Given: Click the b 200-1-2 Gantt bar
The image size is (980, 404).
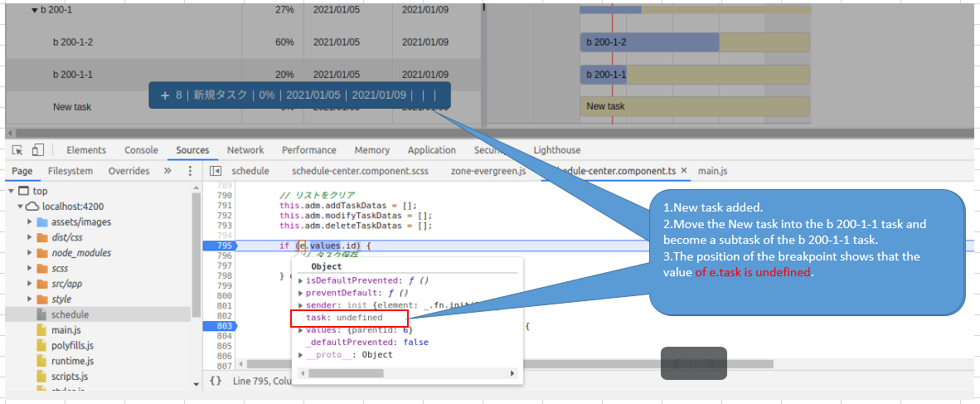Looking at the screenshot, I should pyautogui.click(x=695, y=42).
